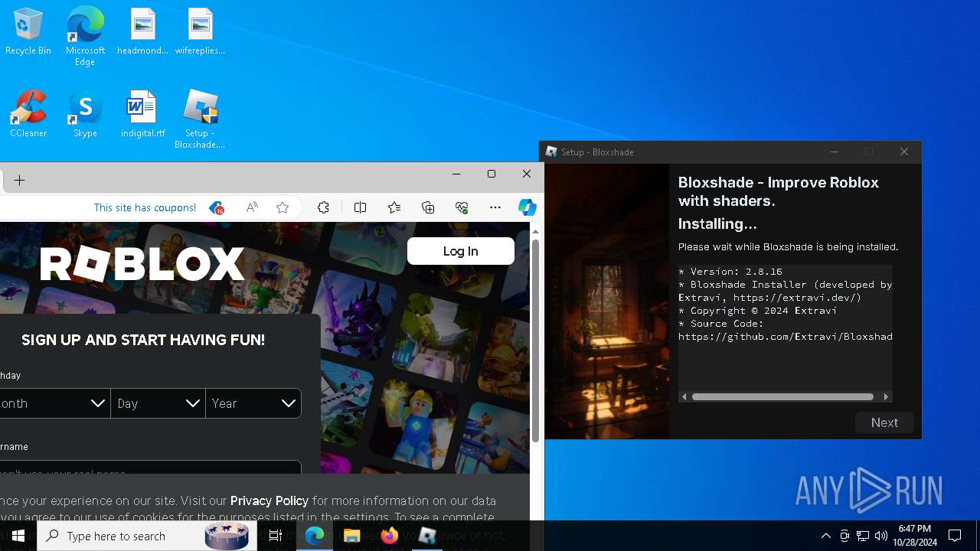
Task: Open network status tray icon
Action: tap(863, 536)
